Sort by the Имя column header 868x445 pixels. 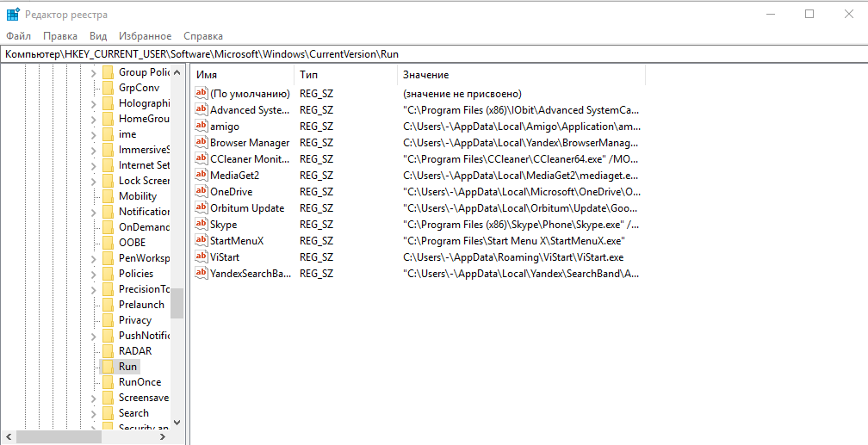click(243, 75)
